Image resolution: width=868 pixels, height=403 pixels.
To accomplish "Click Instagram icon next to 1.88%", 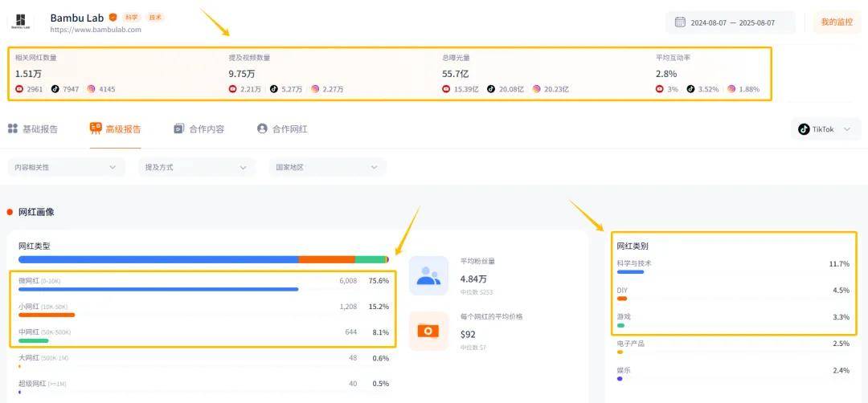I will point(731,88).
